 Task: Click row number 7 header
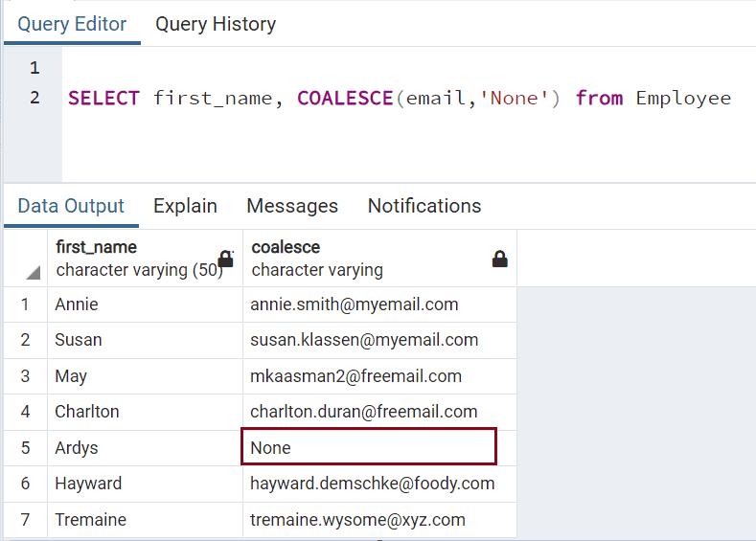(26, 520)
